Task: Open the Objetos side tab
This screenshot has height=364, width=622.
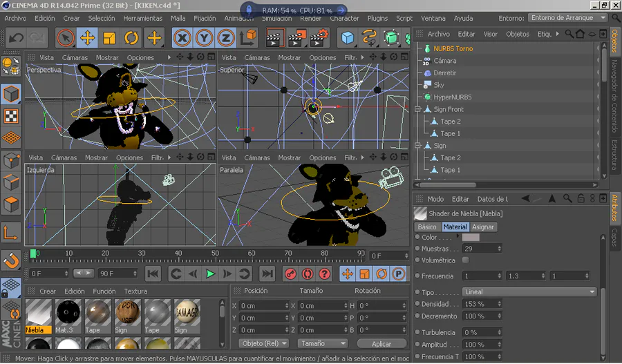Action: [x=614, y=41]
